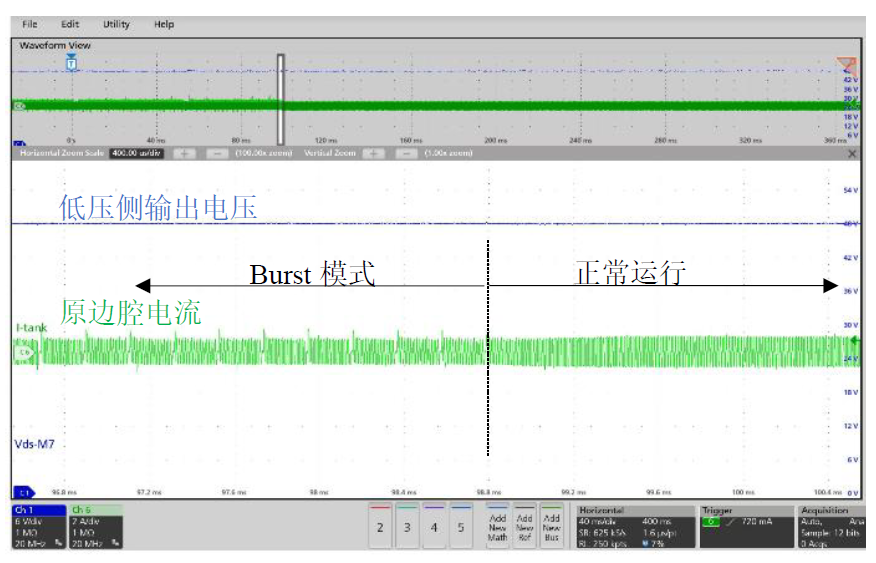
Task: Increase horizontal zoom with plus button
Action: click(185, 154)
